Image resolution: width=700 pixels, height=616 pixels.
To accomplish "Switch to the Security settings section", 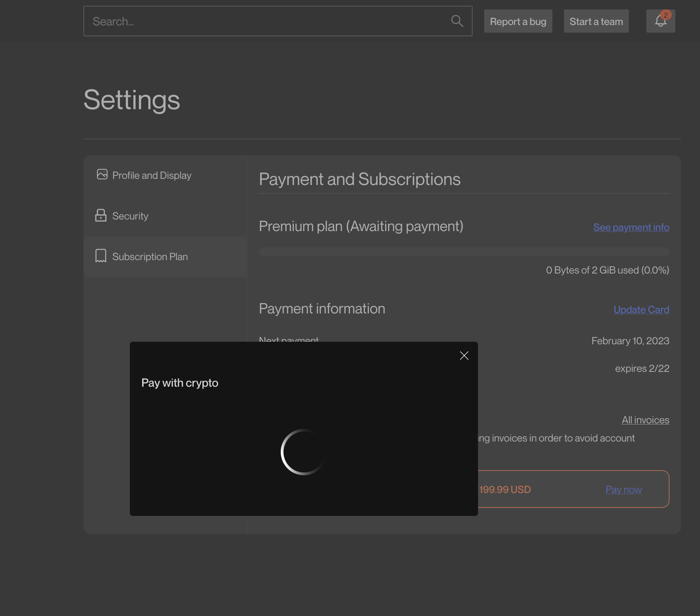I will click(x=130, y=215).
